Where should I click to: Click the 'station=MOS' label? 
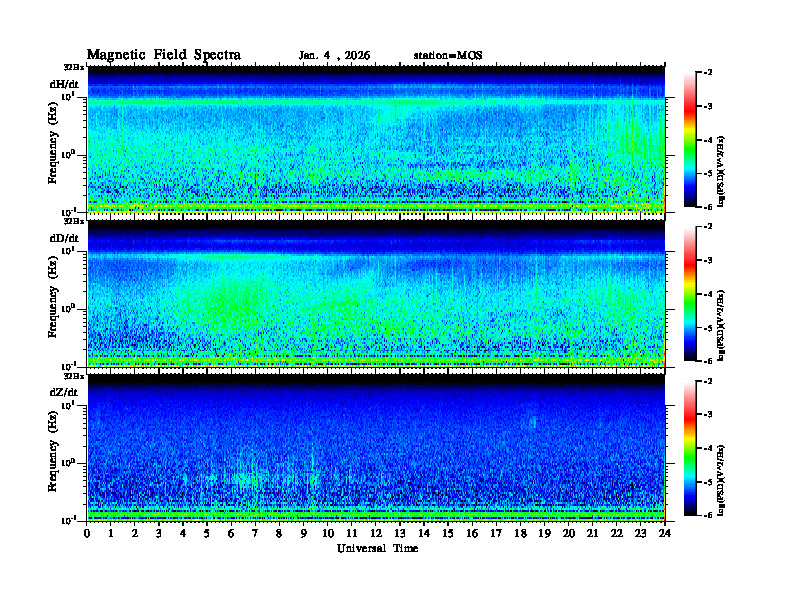(448, 56)
